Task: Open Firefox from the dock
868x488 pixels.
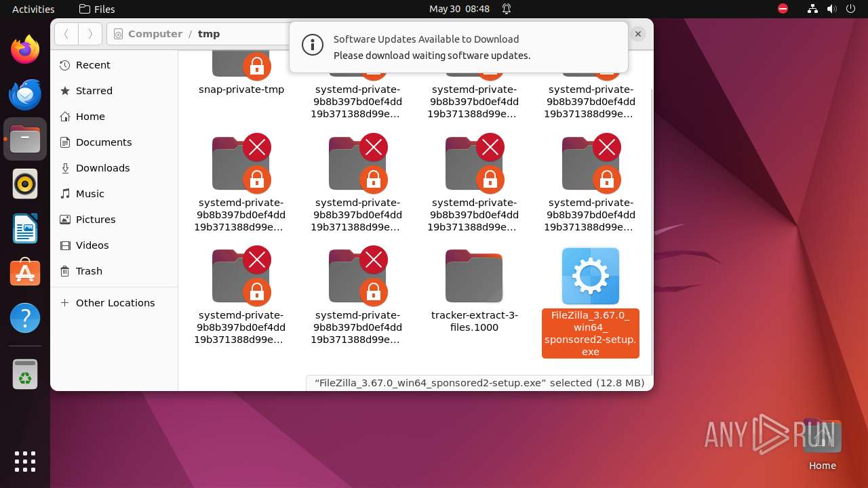Action: pyautogui.click(x=25, y=49)
